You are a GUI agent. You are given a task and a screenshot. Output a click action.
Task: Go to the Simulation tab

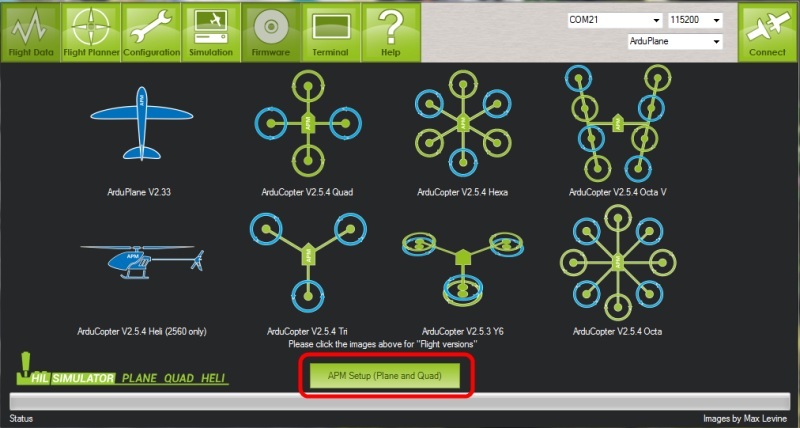click(211, 31)
